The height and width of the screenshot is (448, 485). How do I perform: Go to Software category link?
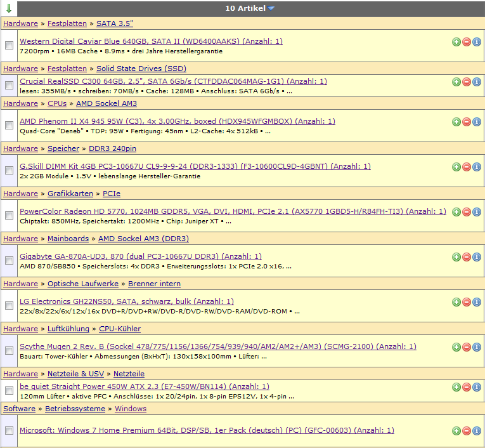click(19, 409)
